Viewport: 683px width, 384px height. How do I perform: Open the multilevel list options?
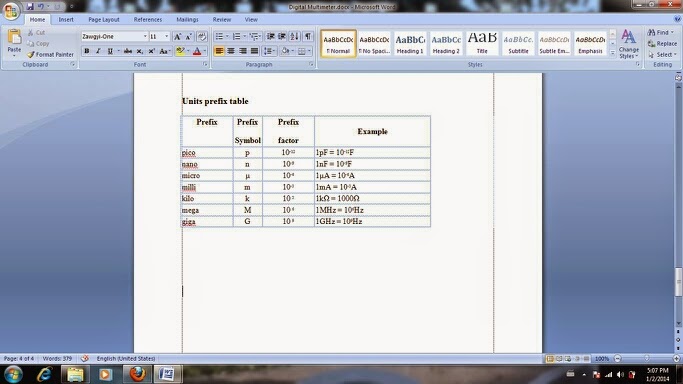tap(255, 37)
